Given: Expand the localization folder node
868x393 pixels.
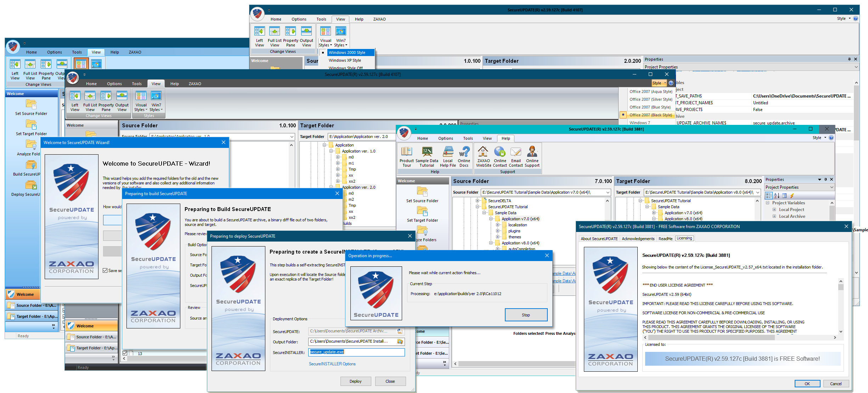Looking at the screenshot, I should pyautogui.click(x=497, y=225).
